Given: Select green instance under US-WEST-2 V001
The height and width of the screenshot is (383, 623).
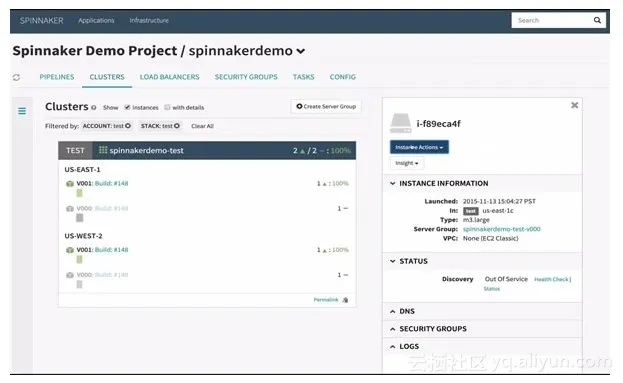Looking at the screenshot, I should coord(79,259).
